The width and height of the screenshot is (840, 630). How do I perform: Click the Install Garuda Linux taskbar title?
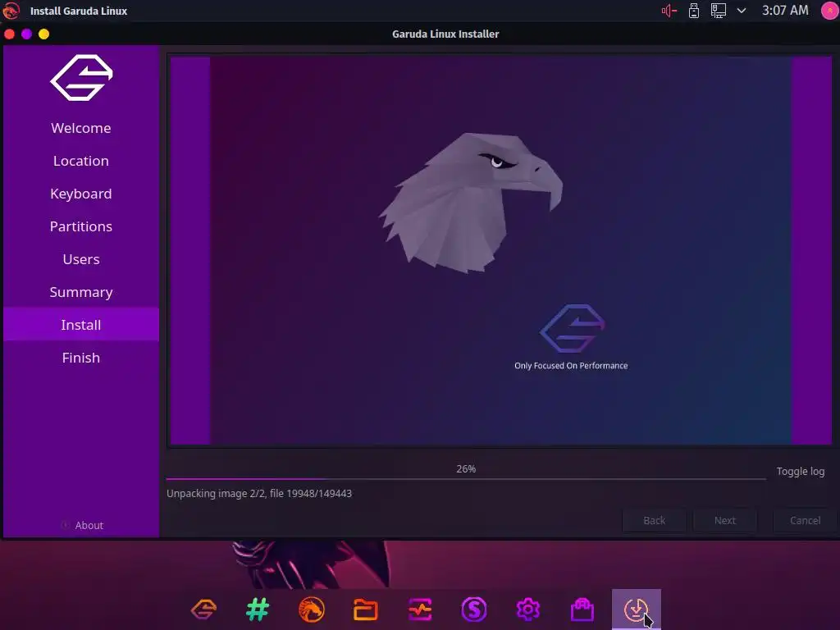click(79, 11)
